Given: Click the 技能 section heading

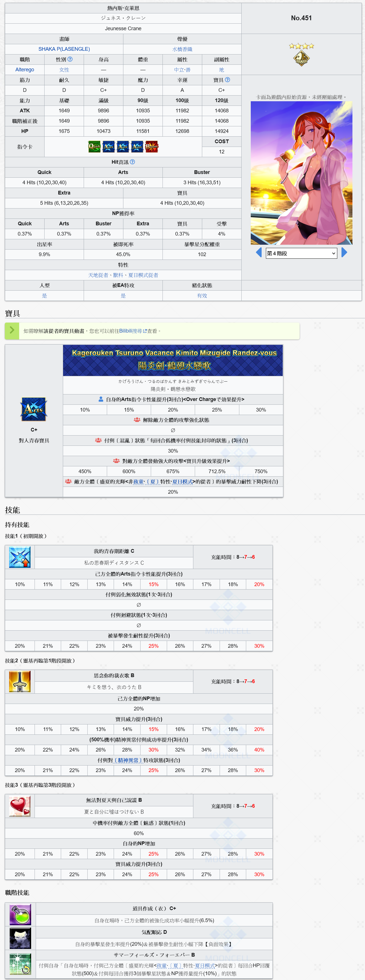Looking at the screenshot, I should [12, 510].
